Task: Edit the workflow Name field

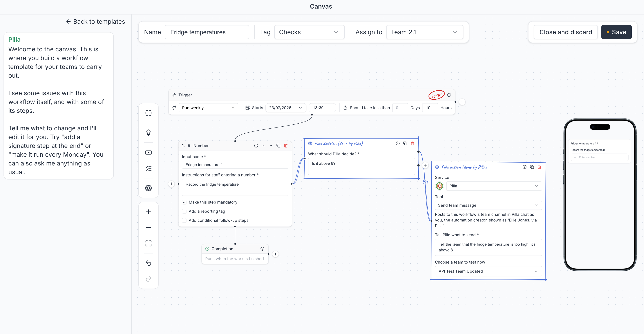Action: pos(207,32)
